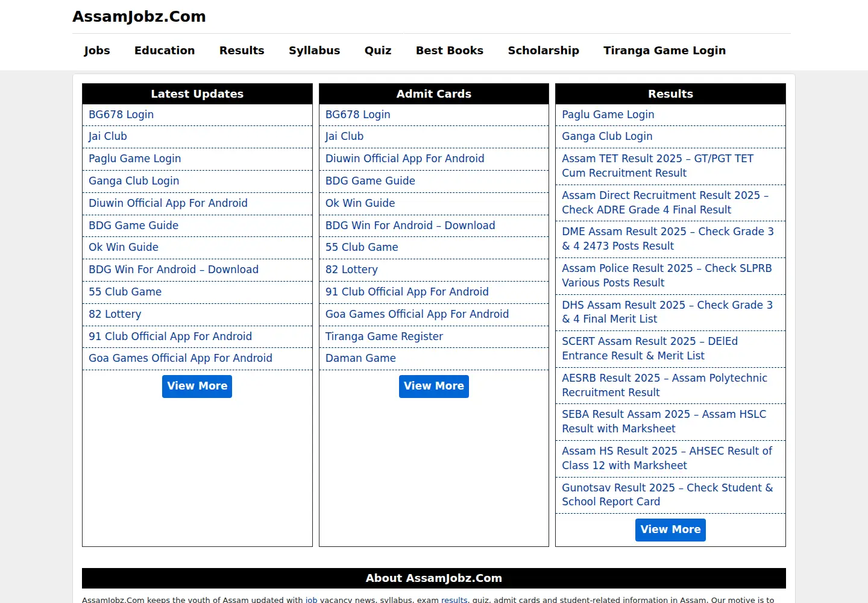This screenshot has width=868, height=603.
Task: Click the Quiz navigation link
Action: point(378,51)
